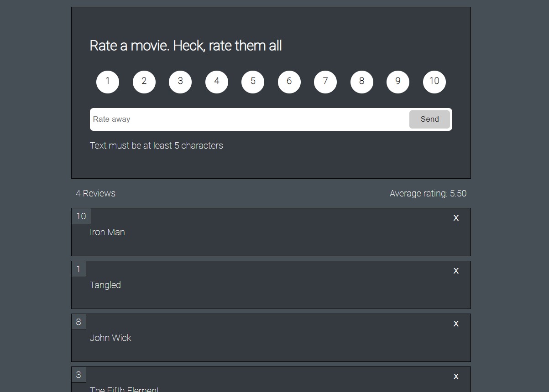
Task: Select rating 7 circle
Action: point(325,82)
